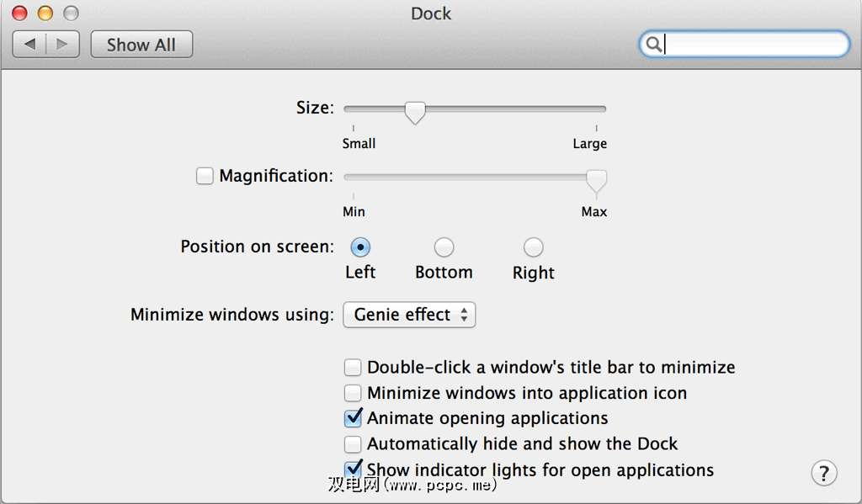Open the Genie effect dropdown menu

(409, 315)
